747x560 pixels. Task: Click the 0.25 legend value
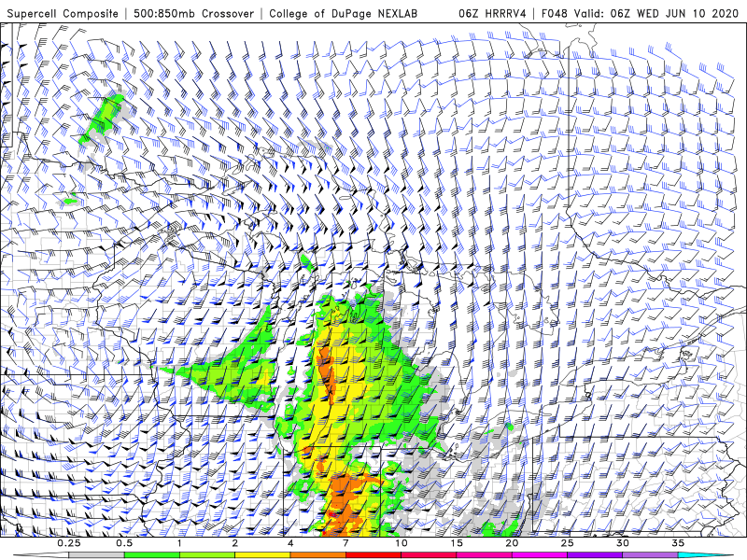point(69,543)
